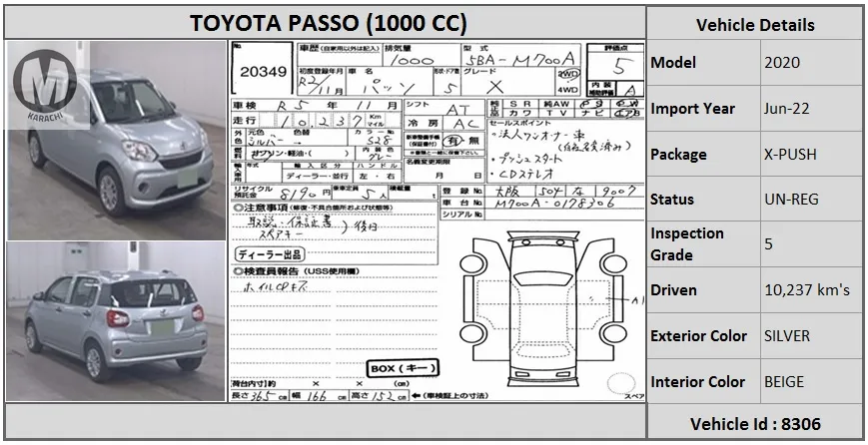Click the '10,237 km's' mileage value

click(x=807, y=289)
